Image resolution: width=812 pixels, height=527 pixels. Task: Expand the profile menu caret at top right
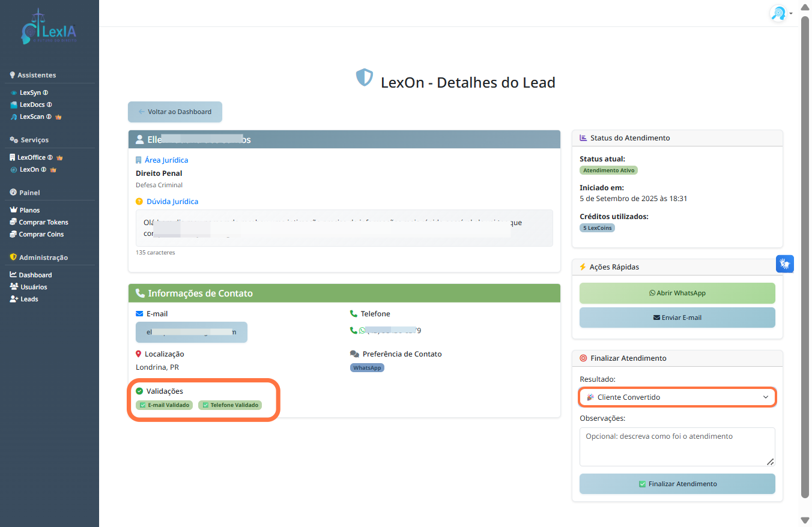pos(791,14)
